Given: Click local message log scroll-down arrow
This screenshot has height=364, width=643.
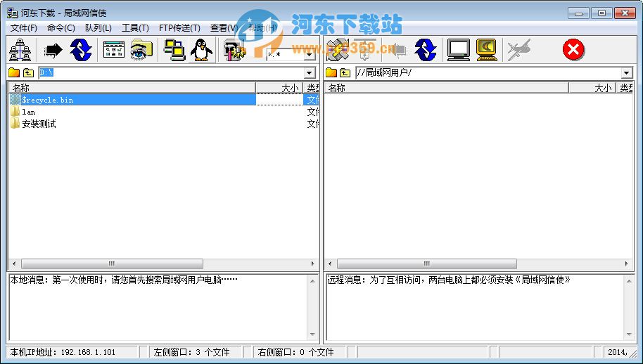Looking at the screenshot, I should click(312, 334).
